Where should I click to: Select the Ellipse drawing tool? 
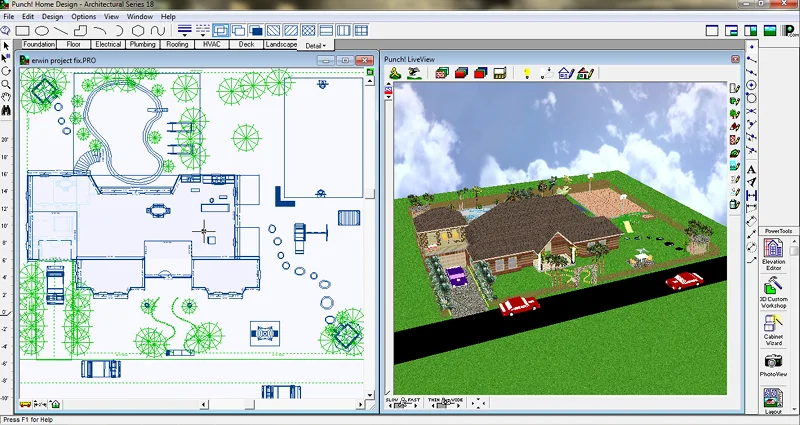pyautogui.click(x=42, y=31)
